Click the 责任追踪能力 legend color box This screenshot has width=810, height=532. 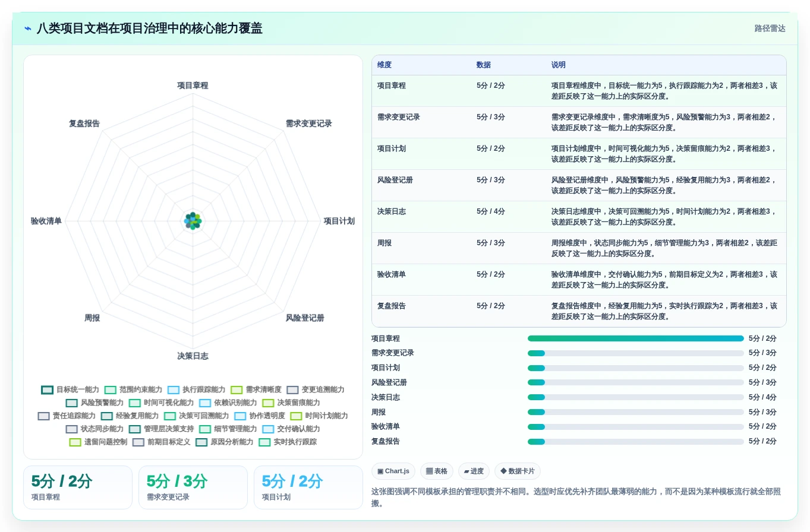[x=43, y=416]
